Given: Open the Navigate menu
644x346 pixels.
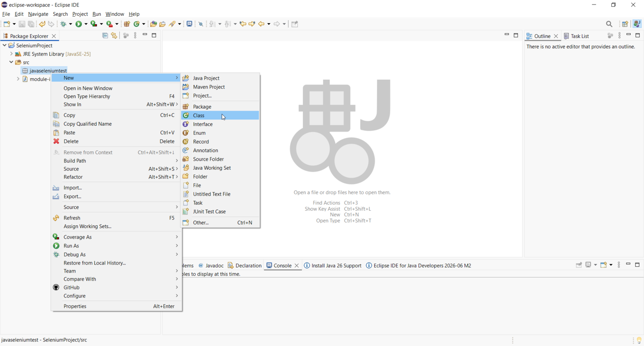Looking at the screenshot, I should 38,14.
